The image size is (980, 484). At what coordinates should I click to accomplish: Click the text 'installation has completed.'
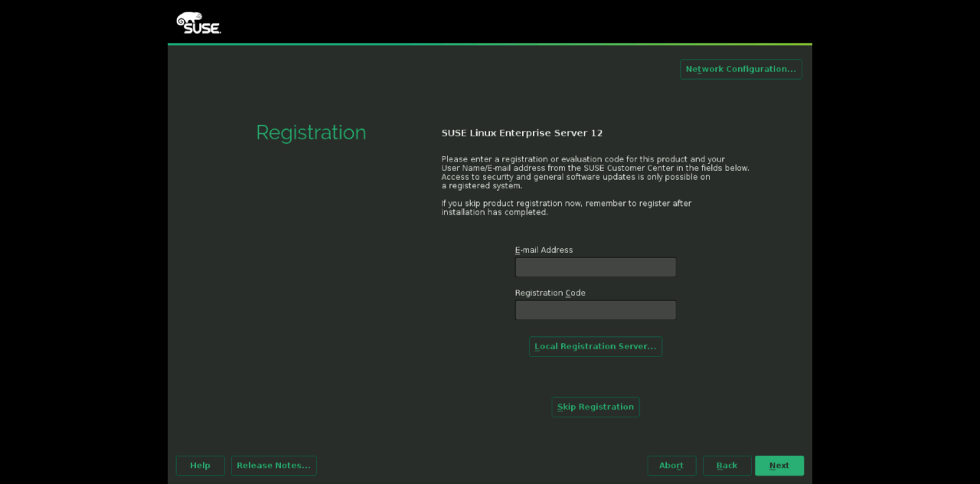495,212
